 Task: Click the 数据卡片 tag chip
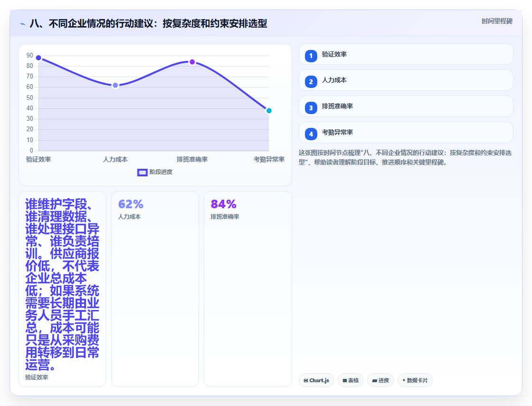415,380
